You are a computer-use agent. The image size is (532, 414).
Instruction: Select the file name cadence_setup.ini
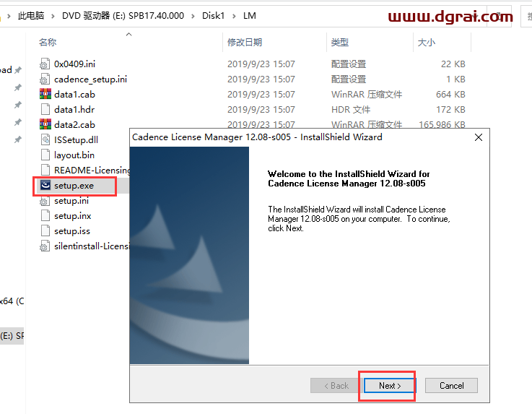coord(90,79)
